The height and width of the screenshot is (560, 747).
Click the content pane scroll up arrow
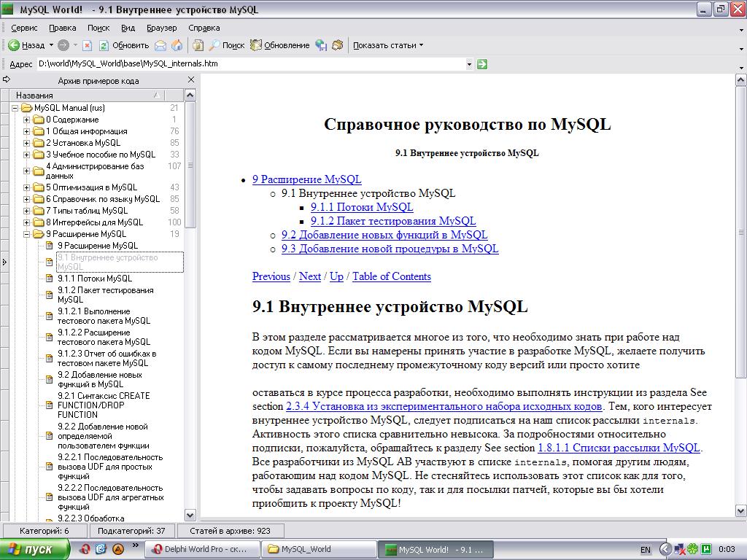741,80
